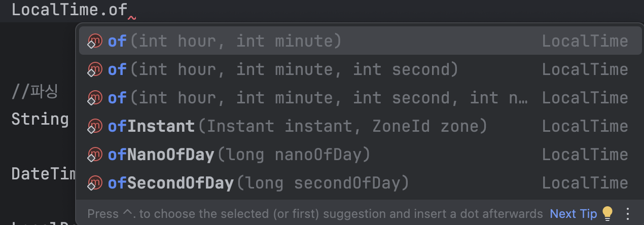Image resolution: width=644 pixels, height=225 pixels.
Task: Select of(int hour, int minute) suggestion
Action: [224, 41]
